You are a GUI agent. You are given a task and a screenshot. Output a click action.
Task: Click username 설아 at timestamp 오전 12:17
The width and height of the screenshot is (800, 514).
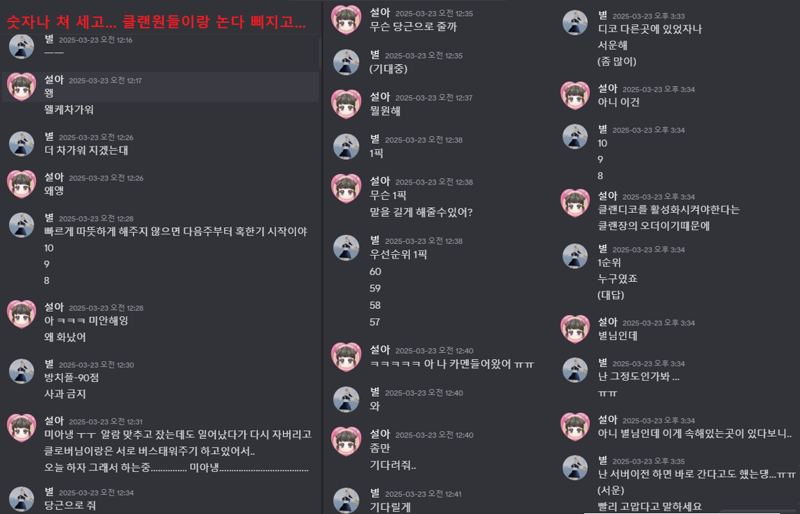[54, 80]
